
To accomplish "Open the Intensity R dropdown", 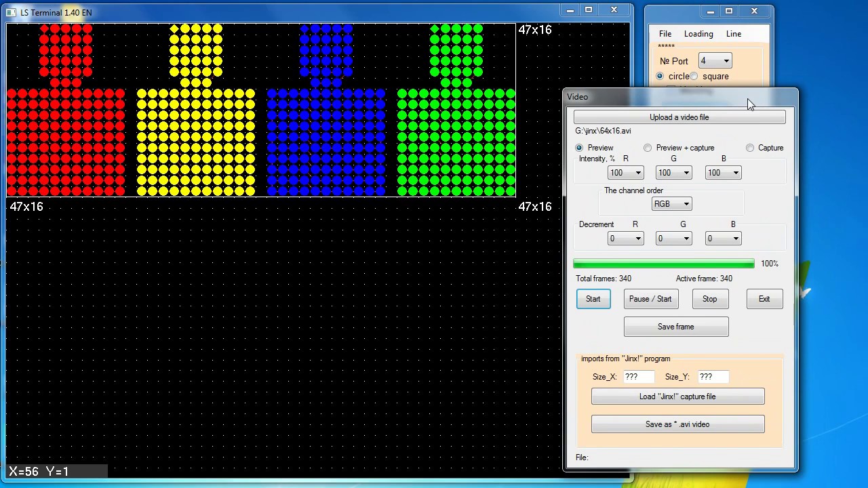I will click(x=625, y=173).
